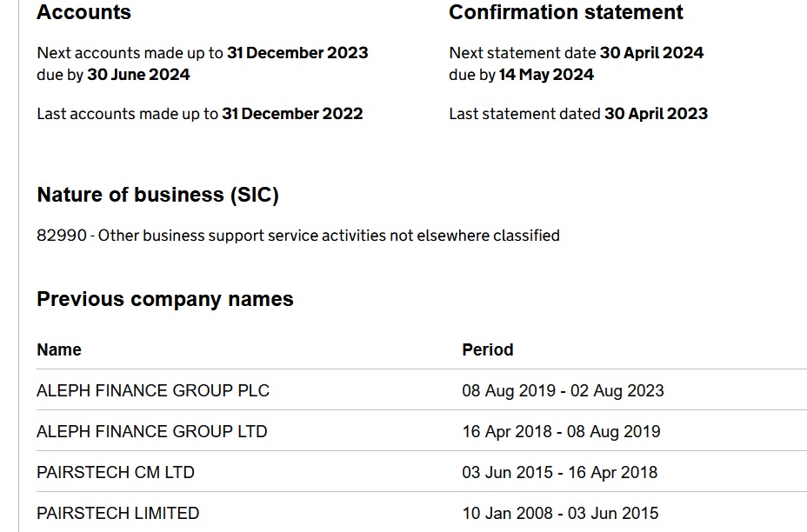The image size is (807, 532).
Task: Click the Previous company names heading
Action: (165, 299)
